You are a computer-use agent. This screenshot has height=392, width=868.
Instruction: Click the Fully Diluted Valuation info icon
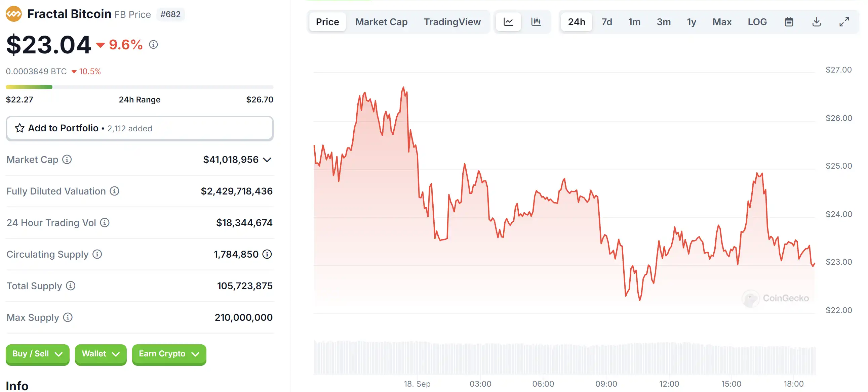coord(114,191)
